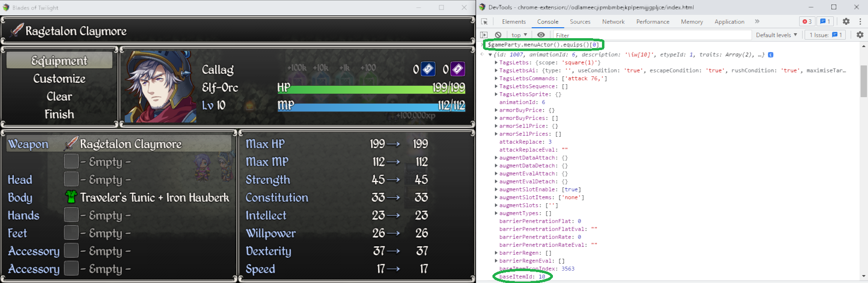Toggle the console sidebar icon
The image size is (868, 283).
click(484, 35)
